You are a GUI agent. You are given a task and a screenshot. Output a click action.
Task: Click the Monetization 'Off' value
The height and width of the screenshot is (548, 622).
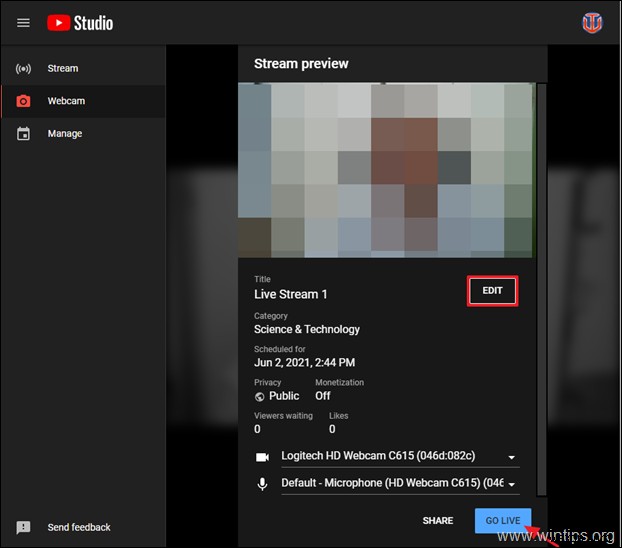pos(323,396)
